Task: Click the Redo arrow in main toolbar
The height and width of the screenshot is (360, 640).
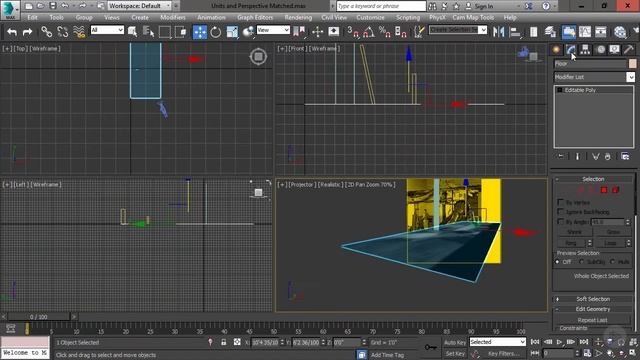Action: (27, 32)
